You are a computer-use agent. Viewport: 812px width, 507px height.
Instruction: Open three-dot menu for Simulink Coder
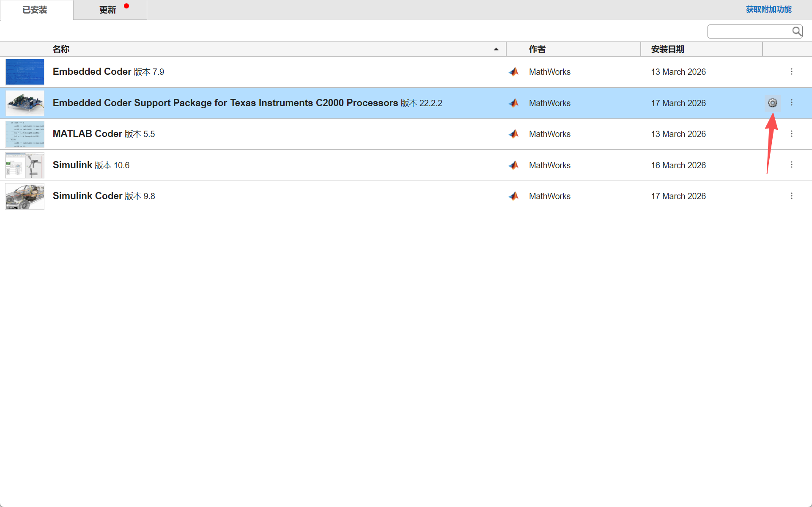pyautogui.click(x=791, y=196)
